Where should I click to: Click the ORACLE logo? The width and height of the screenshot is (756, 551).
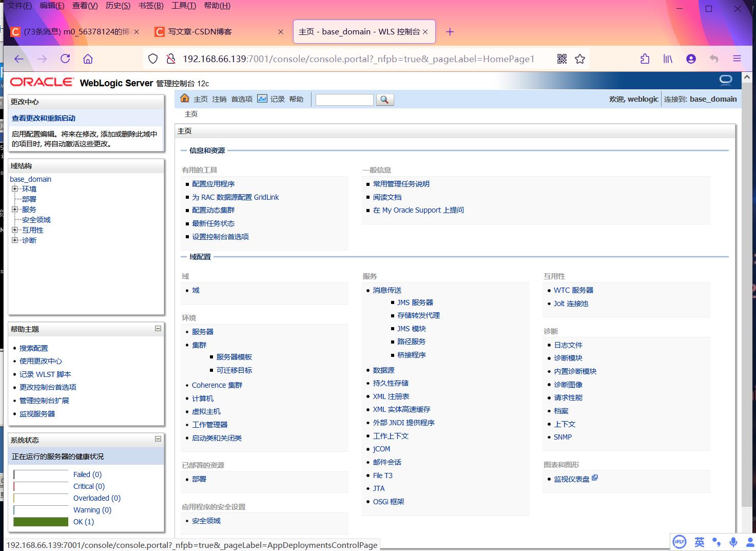(42, 82)
